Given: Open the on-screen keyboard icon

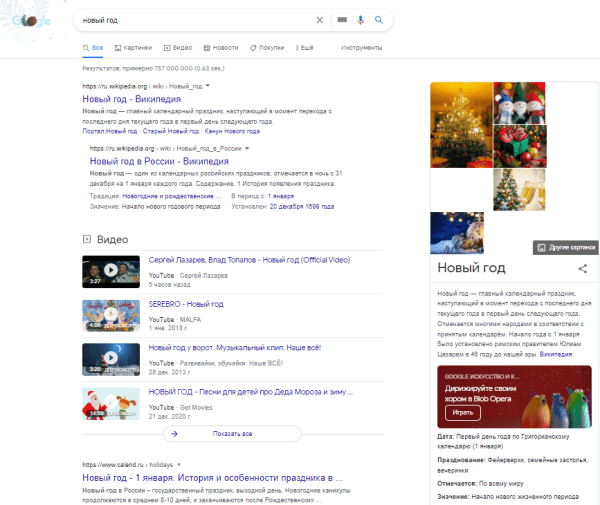Looking at the screenshot, I should tap(342, 20).
